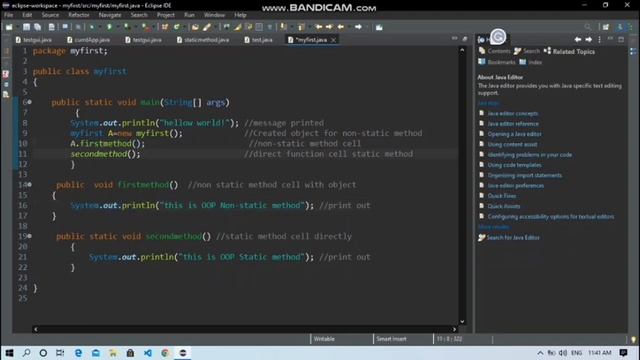The width and height of the screenshot is (640, 360).
Task: Open Search in the Help view
Action: [x=527, y=51]
